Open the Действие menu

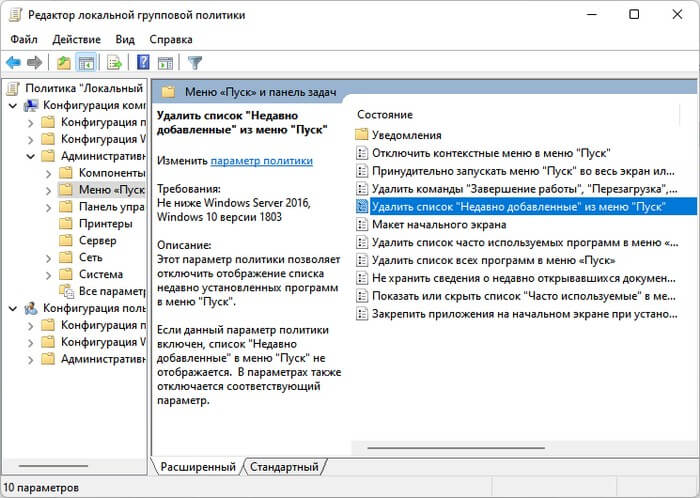tap(77, 39)
